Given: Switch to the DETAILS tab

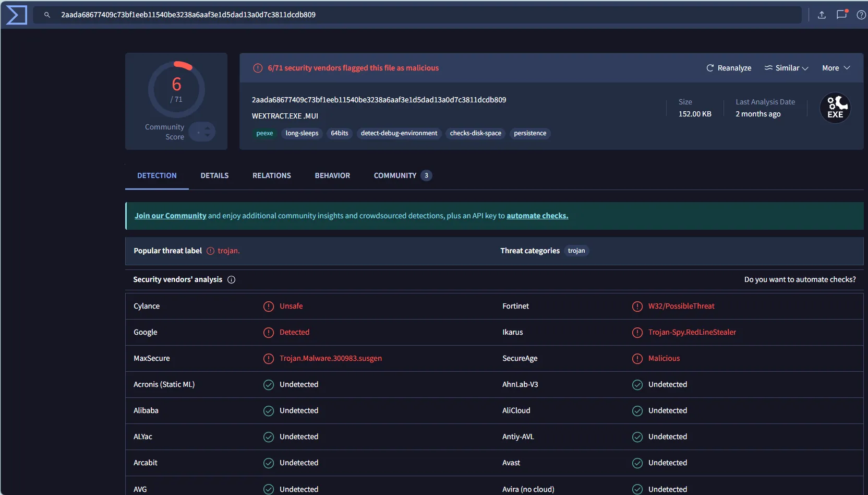Looking at the screenshot, I should click(214, 175).
